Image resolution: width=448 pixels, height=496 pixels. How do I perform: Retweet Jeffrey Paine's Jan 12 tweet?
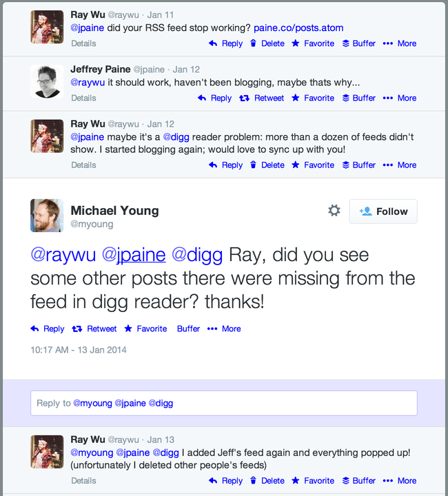(261, 98)
